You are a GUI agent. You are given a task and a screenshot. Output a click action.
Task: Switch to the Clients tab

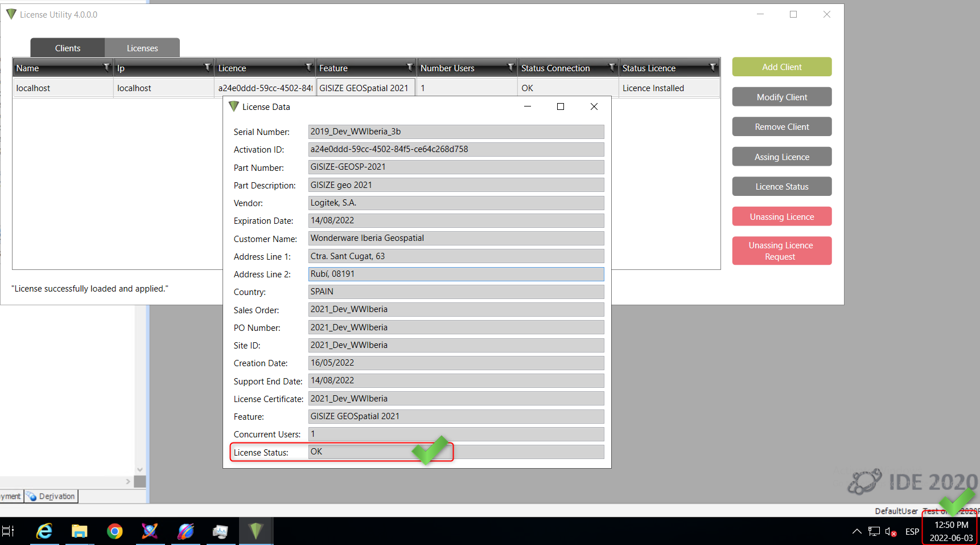click(x=68, y=48)
